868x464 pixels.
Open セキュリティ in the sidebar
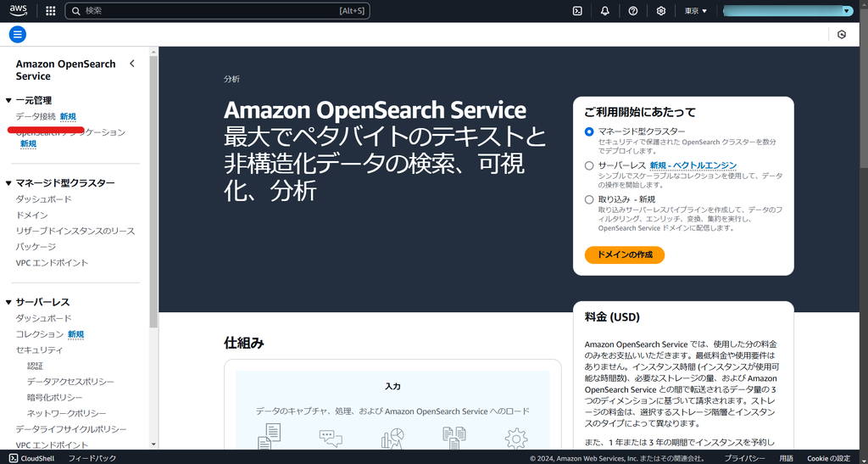tap(40, 350)
